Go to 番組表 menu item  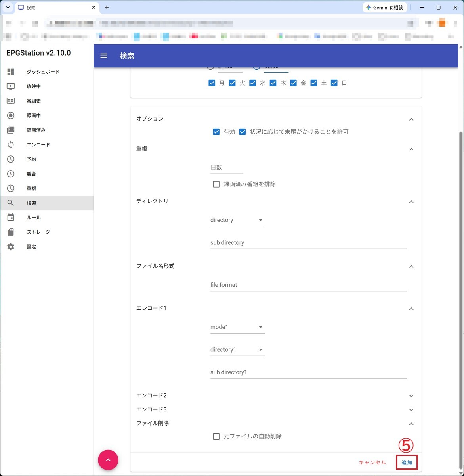coord(47,101)
